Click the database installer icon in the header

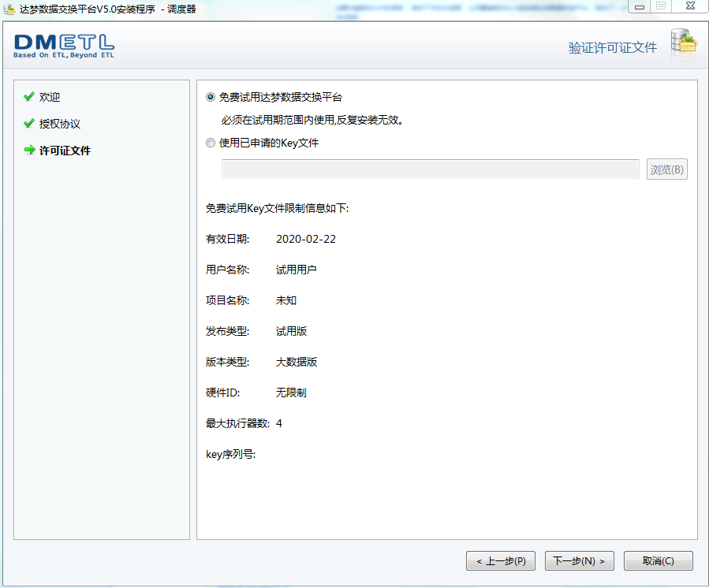click(x=683, y=43)
